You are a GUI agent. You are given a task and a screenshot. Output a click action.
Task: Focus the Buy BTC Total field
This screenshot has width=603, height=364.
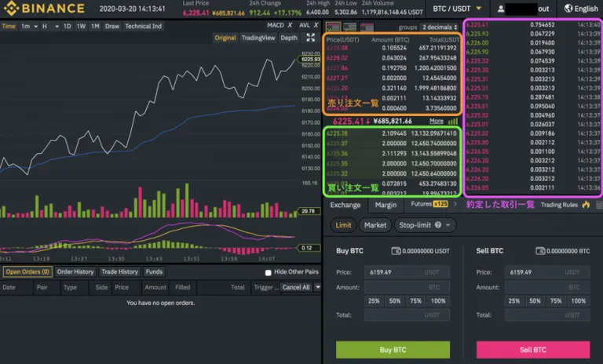click(x=407, y=315)
